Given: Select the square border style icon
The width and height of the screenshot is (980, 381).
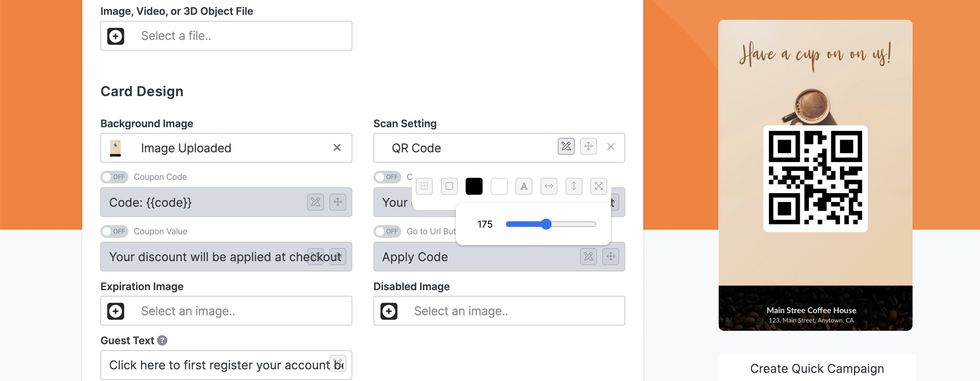Looking at the screenshot, I should [x=449, y=186].
